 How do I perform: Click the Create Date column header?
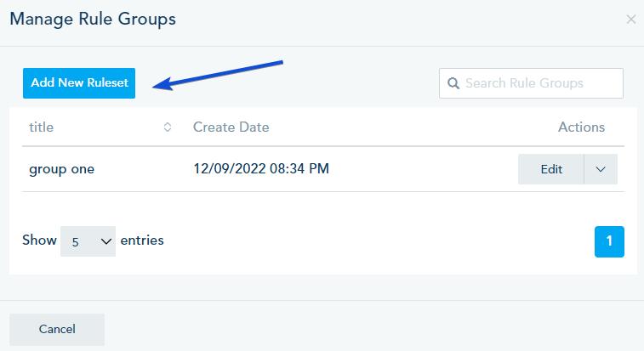[231, 127]
